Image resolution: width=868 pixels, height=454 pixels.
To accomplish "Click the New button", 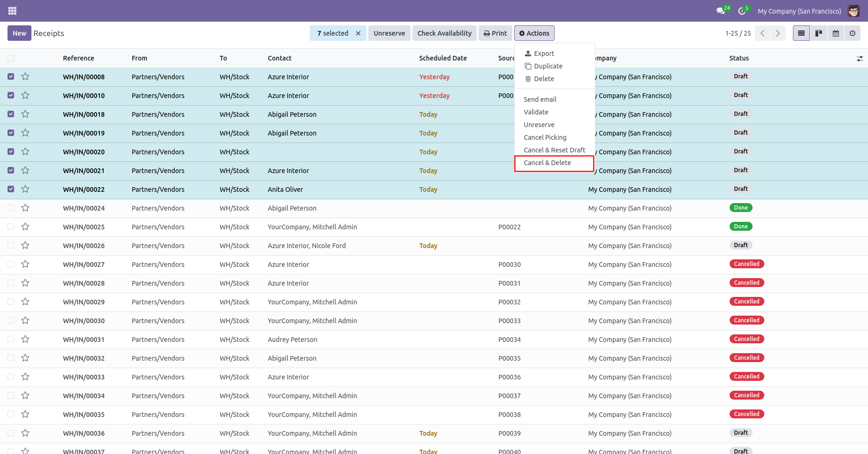I will (19, 33).
